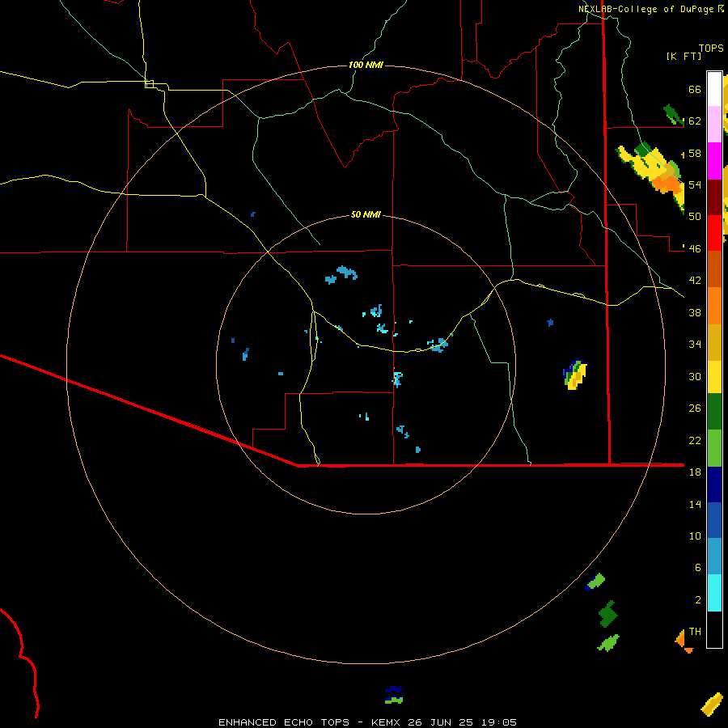Click the legend value 42
Viewport: 728px width, 728px height.
[x=695, y=281]
